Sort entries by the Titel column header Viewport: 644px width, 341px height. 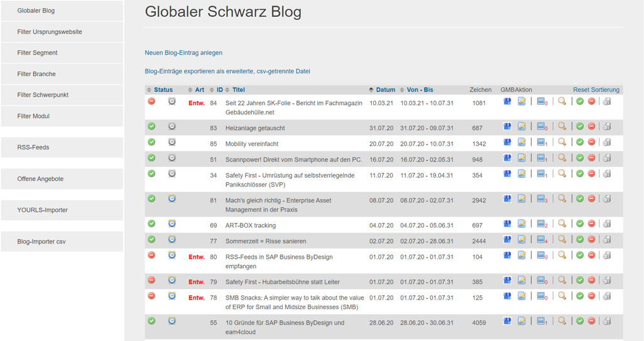tap(238, 90)
